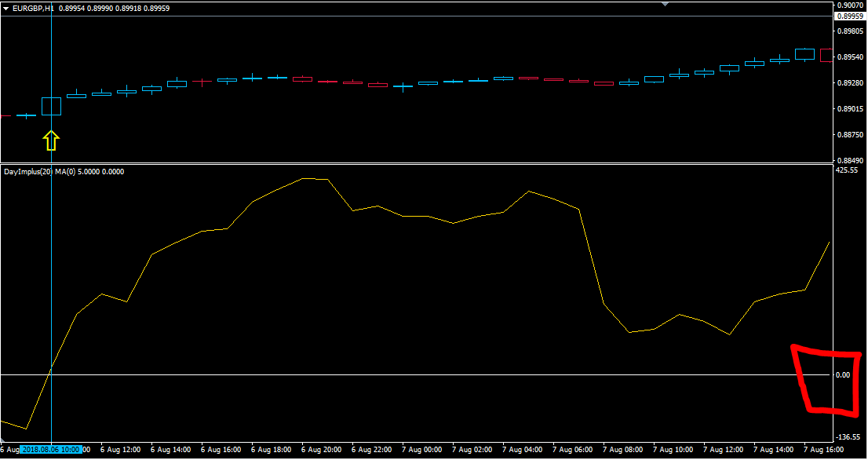Click the 7 Aug 16:00 time axis label

pos(824,450)
